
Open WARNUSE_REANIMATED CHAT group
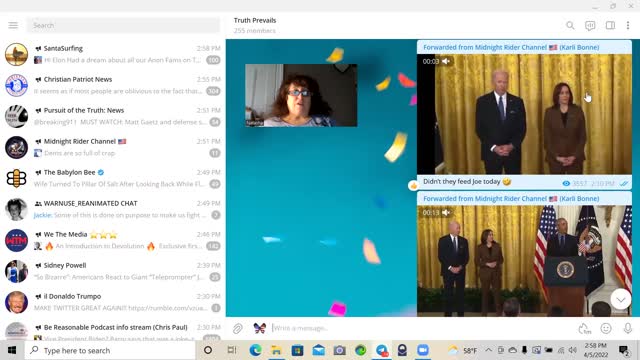click(113, 209)
